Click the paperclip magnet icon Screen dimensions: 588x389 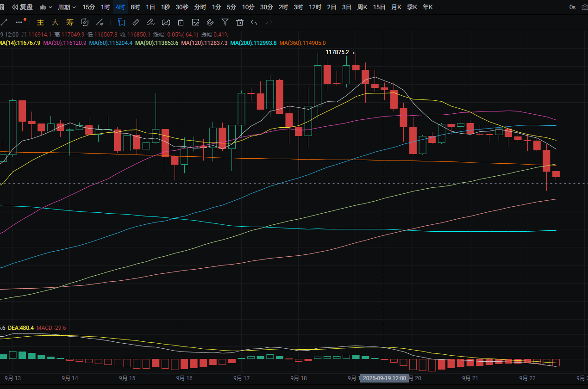click(x=210, y=22)
